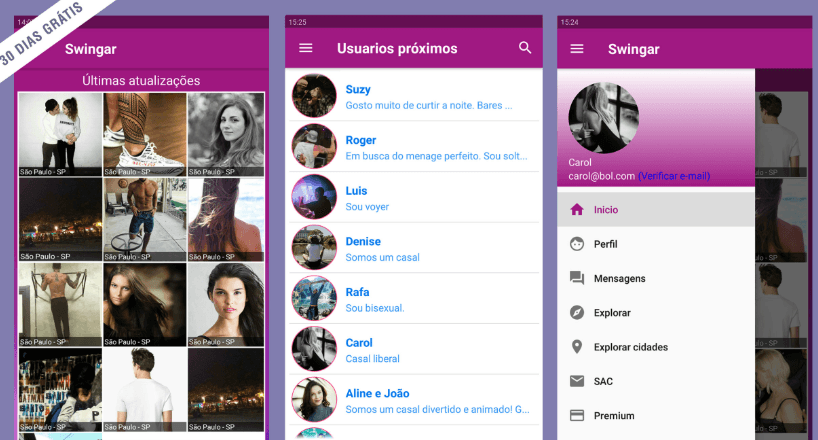Click 'Em busca do menage perfeito' text
The width and height of the screenshot is (818, 440).
436,156
